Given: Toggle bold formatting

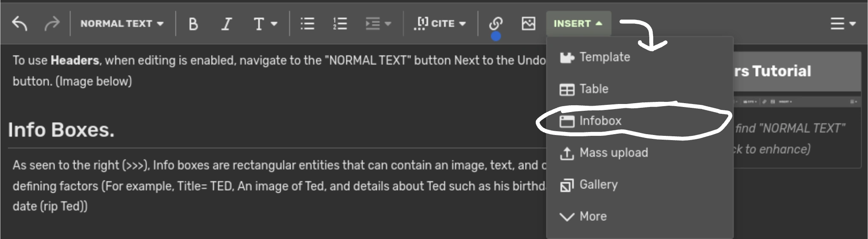Looking at the screenshot, I should tap(193, 24).
